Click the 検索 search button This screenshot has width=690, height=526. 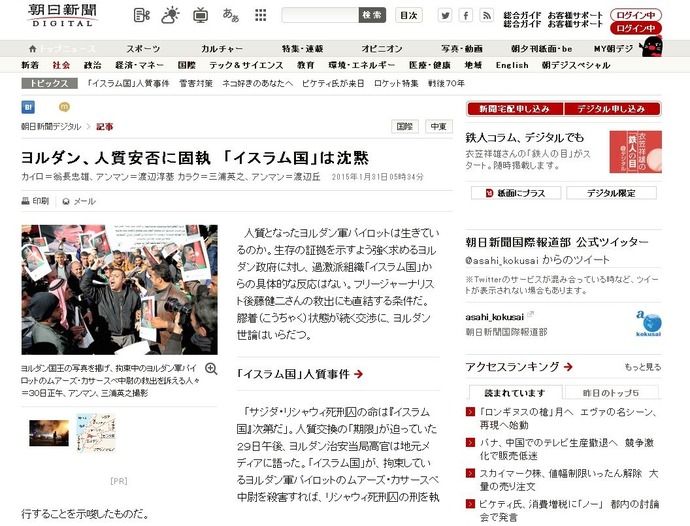click(372, 15)
